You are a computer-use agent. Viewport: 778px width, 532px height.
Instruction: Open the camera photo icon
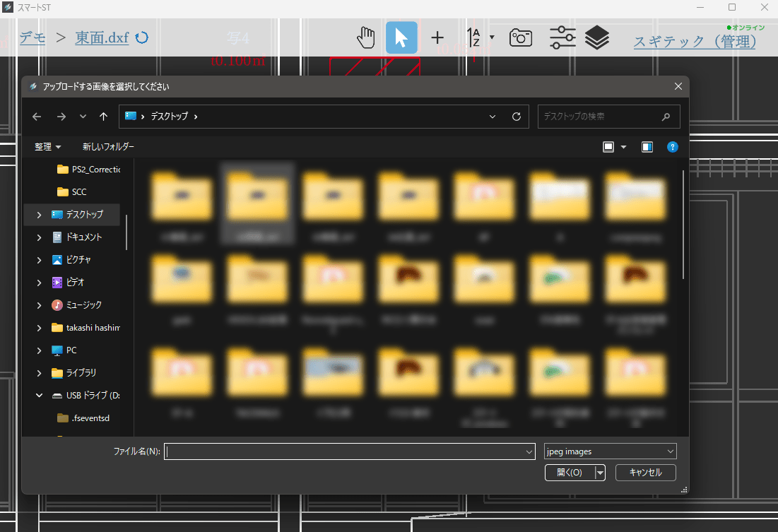[521, 37]
